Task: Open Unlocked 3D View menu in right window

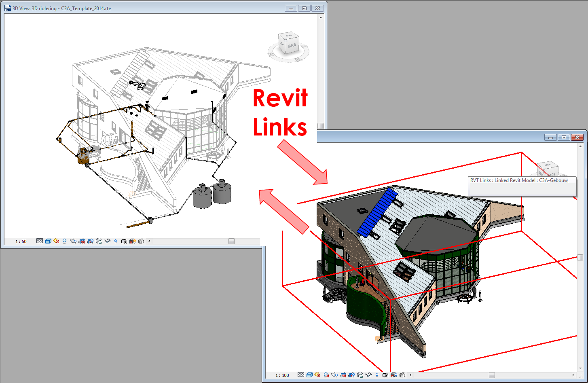Action: (x=360, y=375)
